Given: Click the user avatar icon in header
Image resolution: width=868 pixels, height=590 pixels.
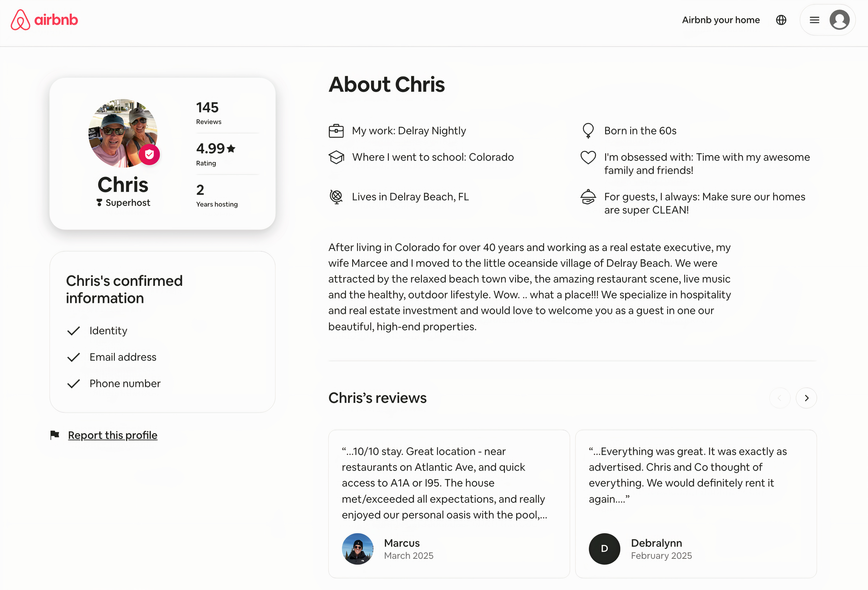Looking at the screenshot, I should tap(840, 20).
